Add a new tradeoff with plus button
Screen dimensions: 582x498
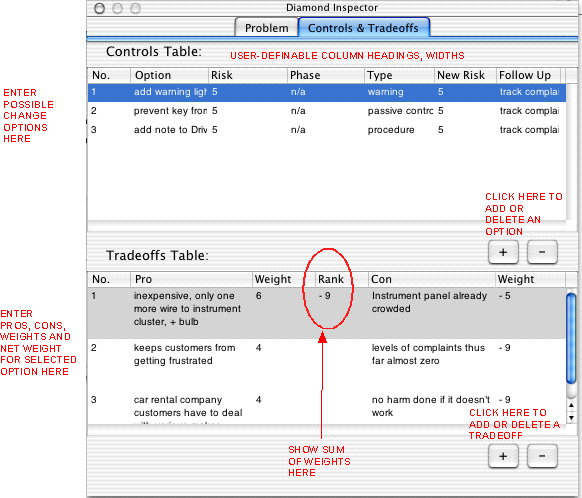click(x=503, y=456)
